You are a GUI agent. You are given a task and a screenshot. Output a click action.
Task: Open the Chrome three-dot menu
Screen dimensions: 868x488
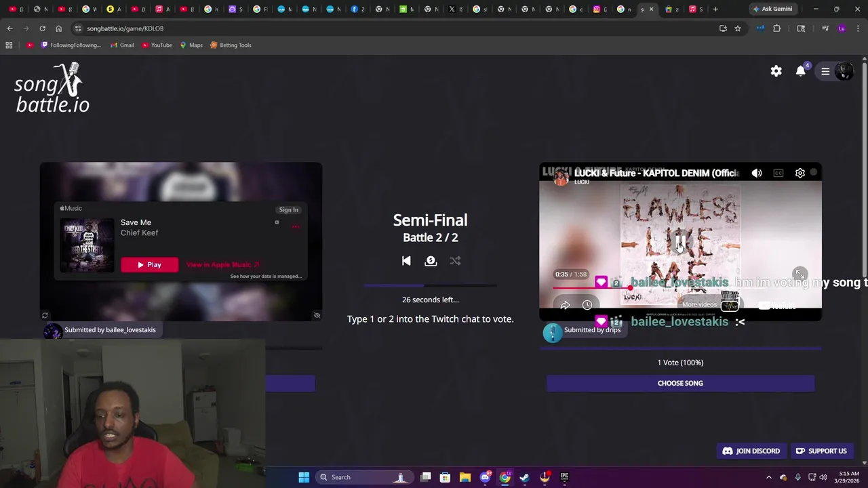pos(859,28)
